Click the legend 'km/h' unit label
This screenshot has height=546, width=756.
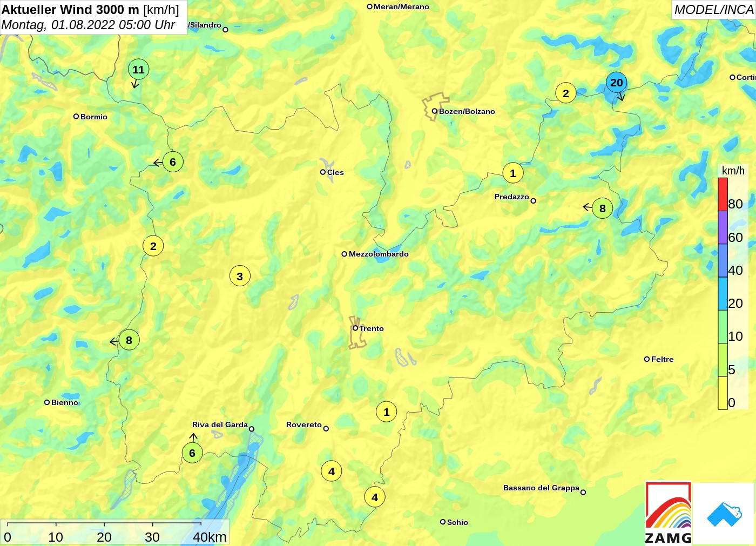[733, 171]
